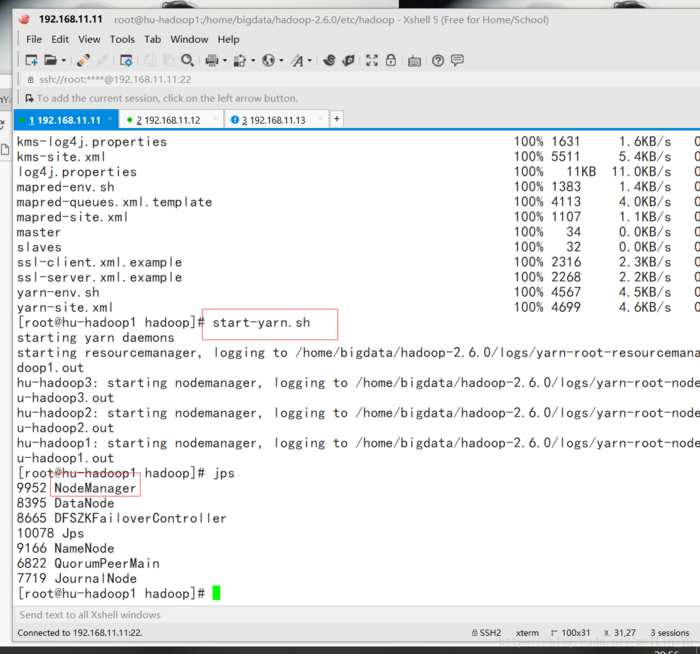The height and width of the screenshot is (654, 700).
Task: Expand the Print dropdown arrow
Action: click(225, 60)
